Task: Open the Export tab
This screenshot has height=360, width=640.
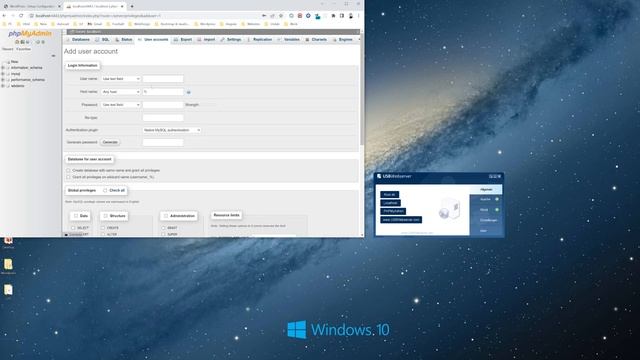Action: [183, 40]
